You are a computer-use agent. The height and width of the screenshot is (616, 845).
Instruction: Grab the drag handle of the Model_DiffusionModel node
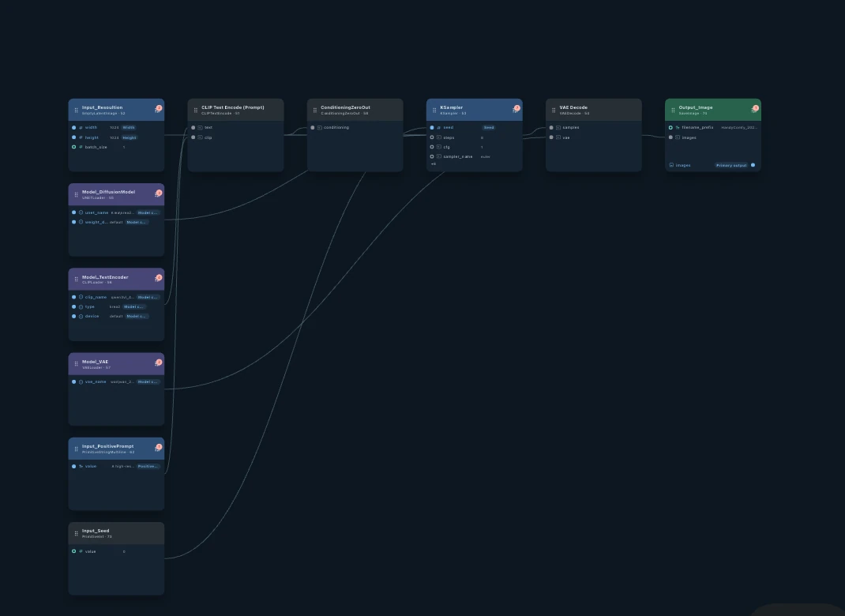tap(76, 194)
